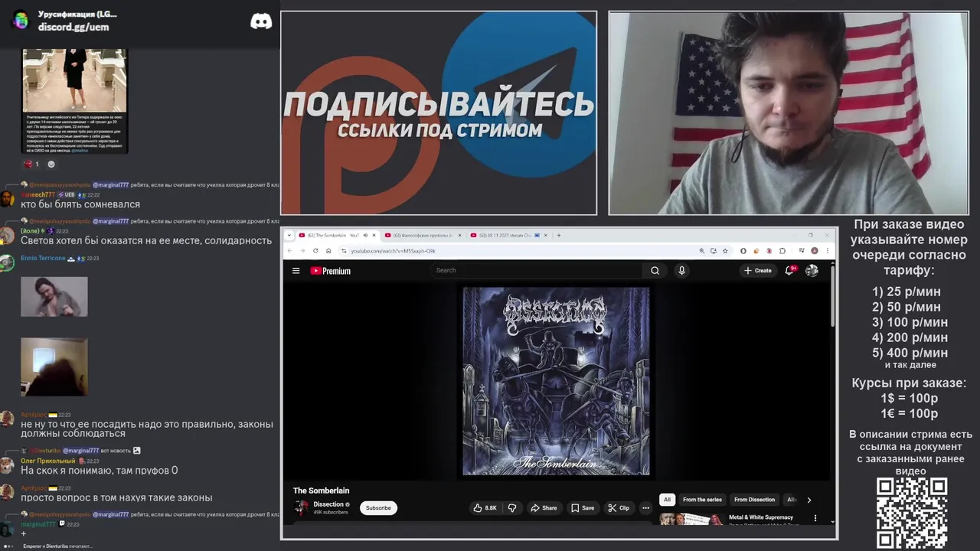The width and height of the screenshot is (980, 551).
Task: Bookmark page with the star icon
Action: pos(725,250)
